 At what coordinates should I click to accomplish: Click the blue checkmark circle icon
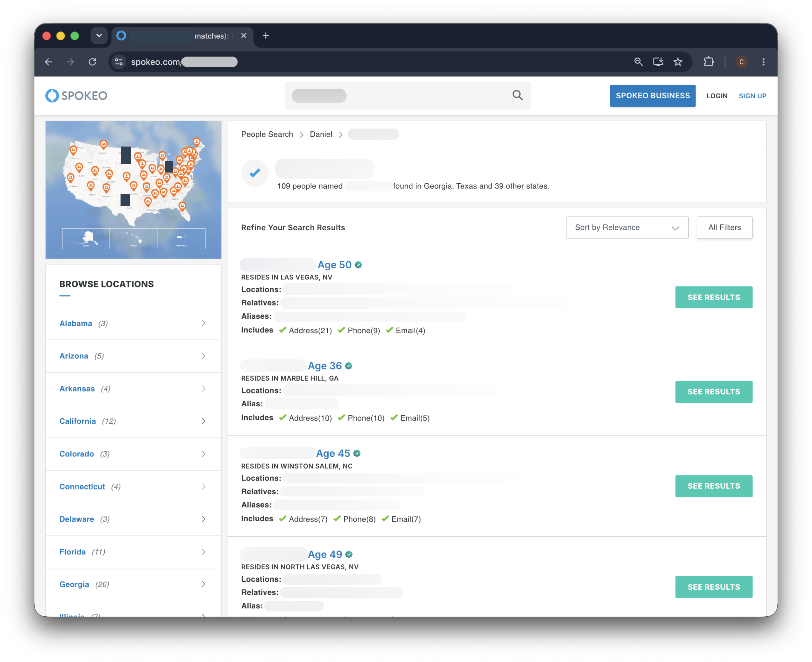tap(255, 173)
